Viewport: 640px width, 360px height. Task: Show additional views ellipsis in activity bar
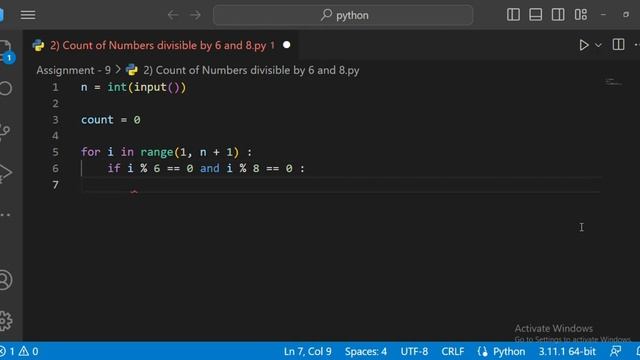[5, 214]
